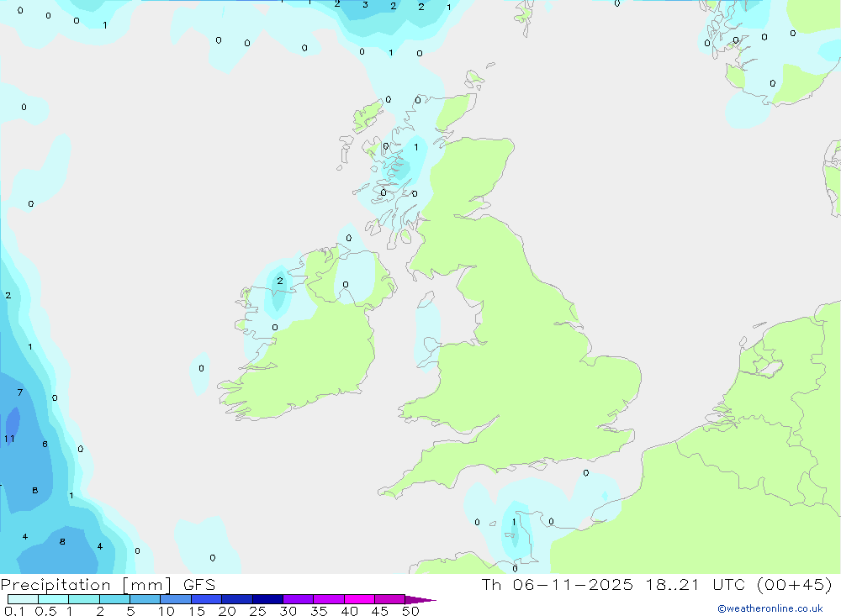The image size is (841, 616).
Task: Click the 1–2 mm legend color swatch
Action: pos(83,599)
